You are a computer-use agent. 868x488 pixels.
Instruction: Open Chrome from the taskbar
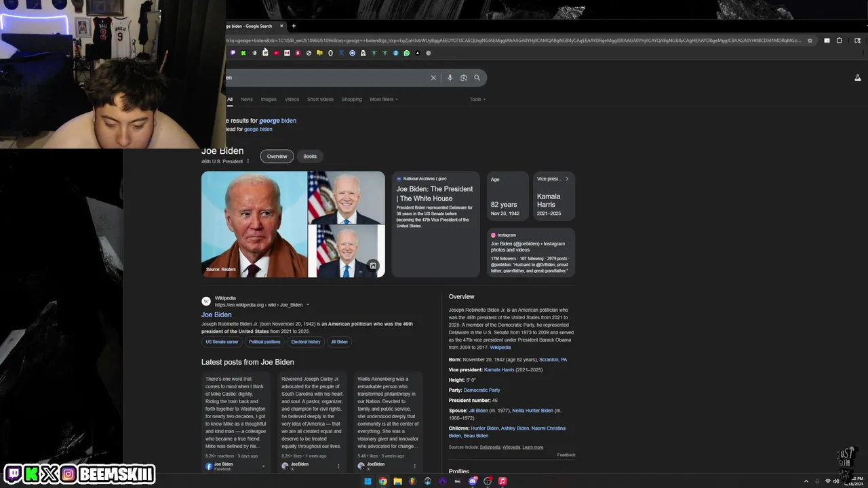pyautogui.click(x=382, y=481)
